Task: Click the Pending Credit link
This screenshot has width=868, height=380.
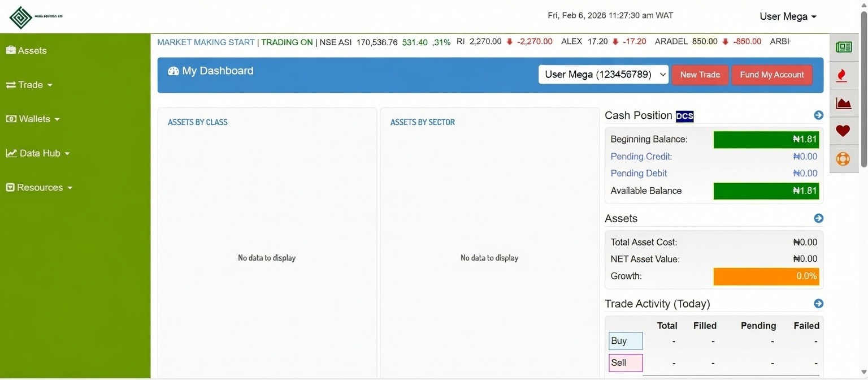Action: (x=641, y=157)
